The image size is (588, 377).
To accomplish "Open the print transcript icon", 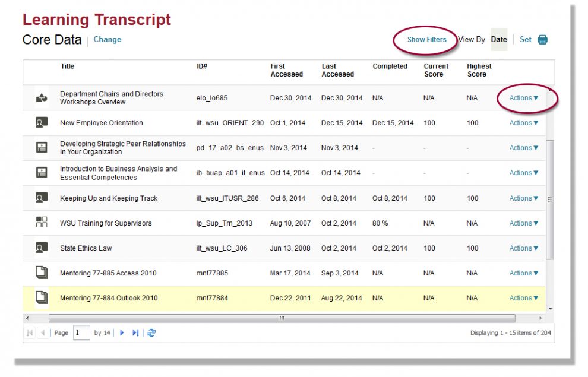I will [543, 39].
